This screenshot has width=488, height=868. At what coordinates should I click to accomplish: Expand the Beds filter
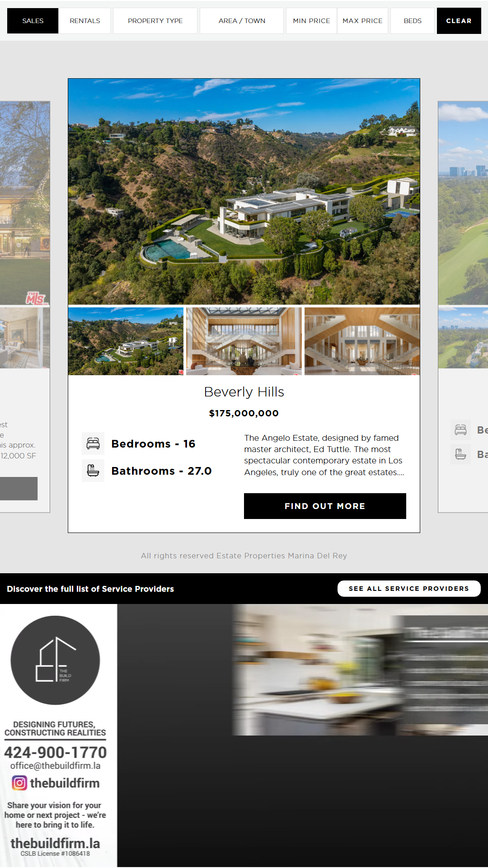click(x=413, y=21)
